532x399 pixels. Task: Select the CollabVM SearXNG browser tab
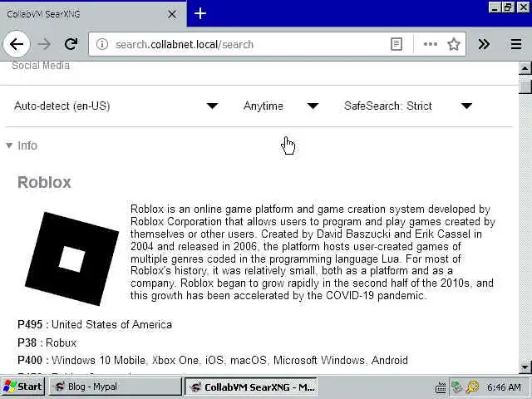pyautogui.click(x=93, y=14)
